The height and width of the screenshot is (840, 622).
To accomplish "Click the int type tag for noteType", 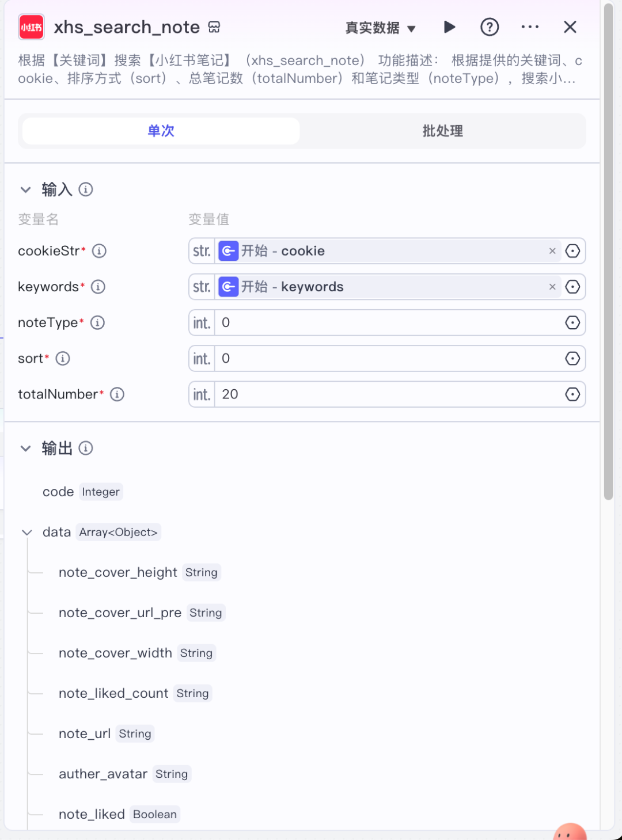I will pos(202,322).
